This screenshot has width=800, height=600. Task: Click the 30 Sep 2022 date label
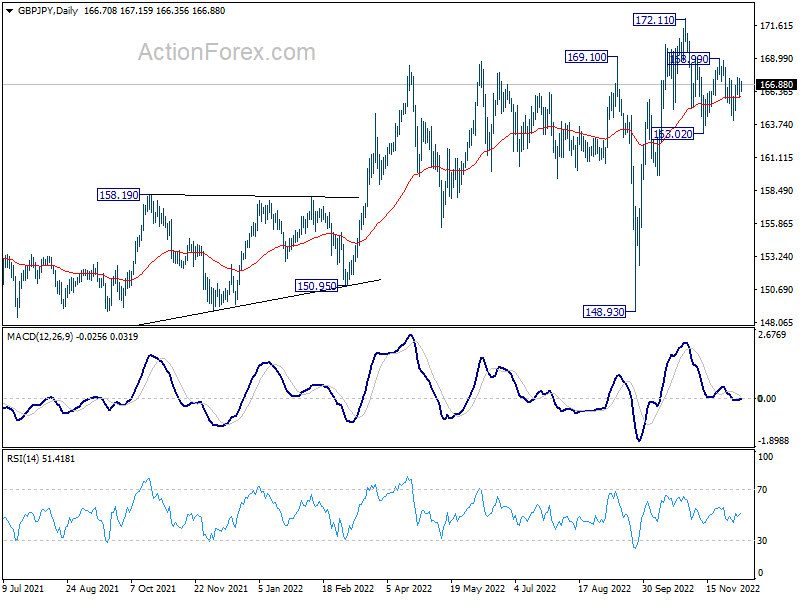click(x=668, y=589)
